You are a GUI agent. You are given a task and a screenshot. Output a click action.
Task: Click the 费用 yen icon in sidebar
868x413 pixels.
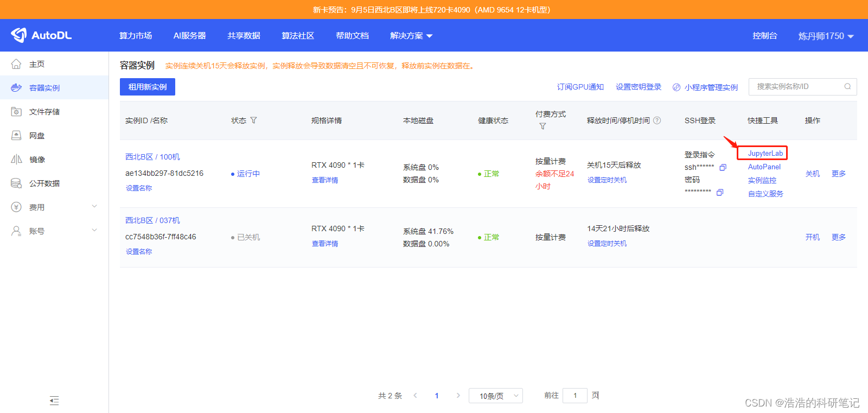pyautogui.click(x=16, y=207)
